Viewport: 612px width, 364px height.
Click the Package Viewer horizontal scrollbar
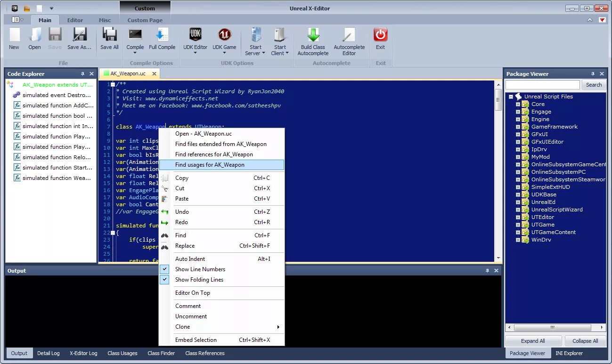(x=555, y=327)
